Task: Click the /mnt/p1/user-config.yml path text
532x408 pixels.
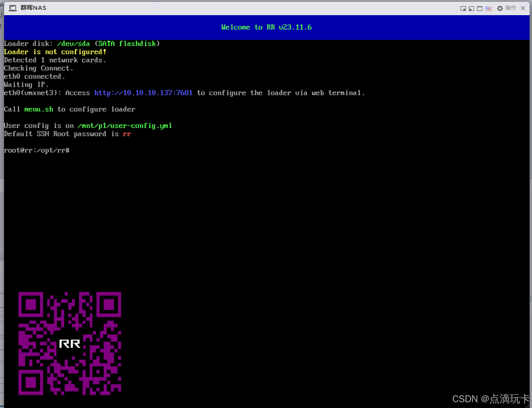Action: click(125, 126)
